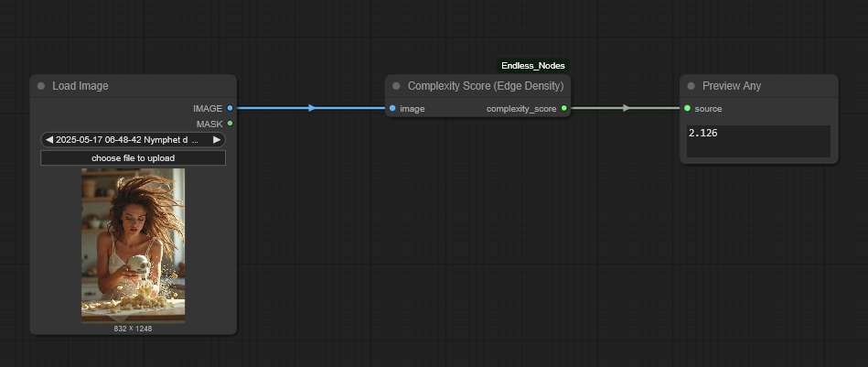Select the Preview Any node title bar
The width and height of the screenshot is (868, 367).
click(732, 86)
